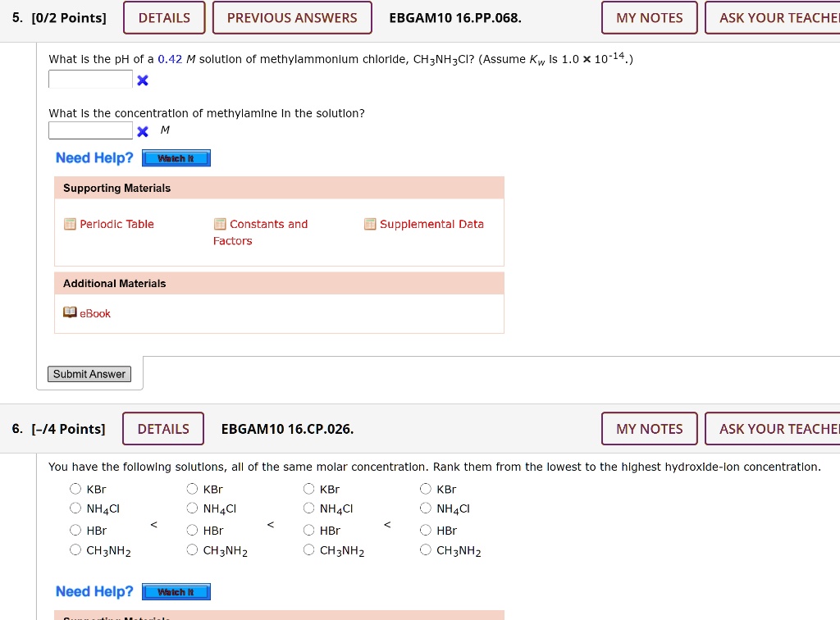Open the Periodic Table icon link

pos(70,225)
